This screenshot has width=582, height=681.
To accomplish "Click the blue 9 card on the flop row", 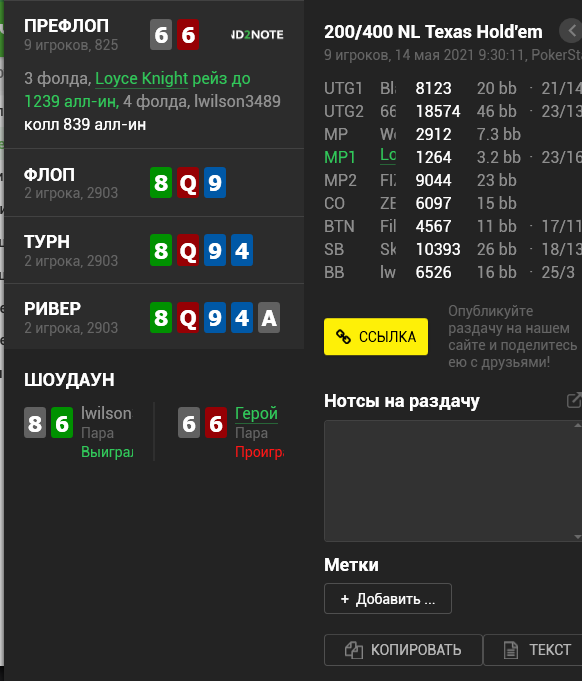I will pyautogui.click(x=215, y=183).
